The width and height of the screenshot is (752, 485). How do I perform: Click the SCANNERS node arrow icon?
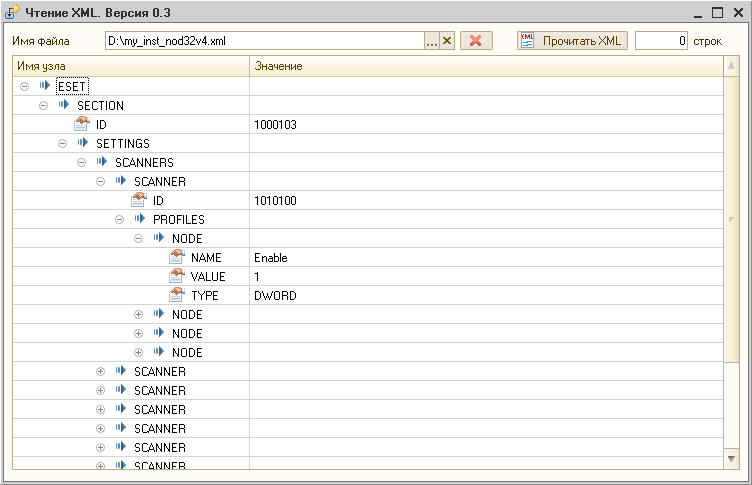(102, 162)
